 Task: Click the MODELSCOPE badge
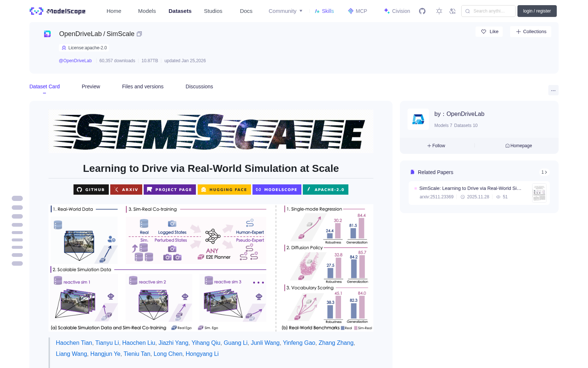(277, 190)
